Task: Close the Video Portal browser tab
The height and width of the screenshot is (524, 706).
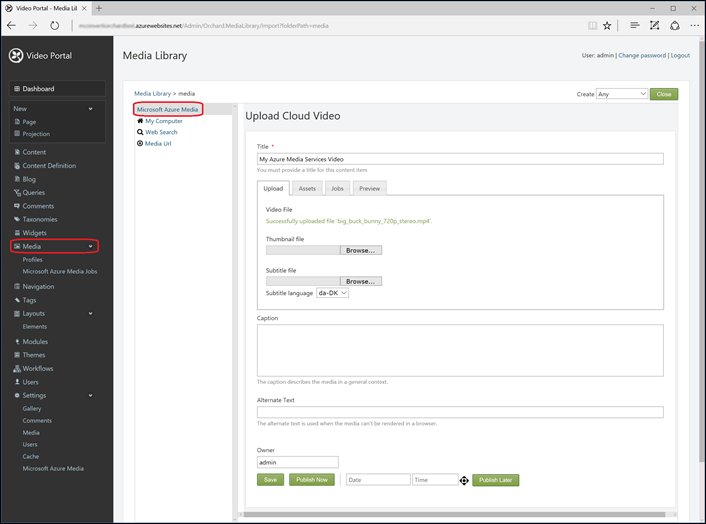Action: [84, 8]
